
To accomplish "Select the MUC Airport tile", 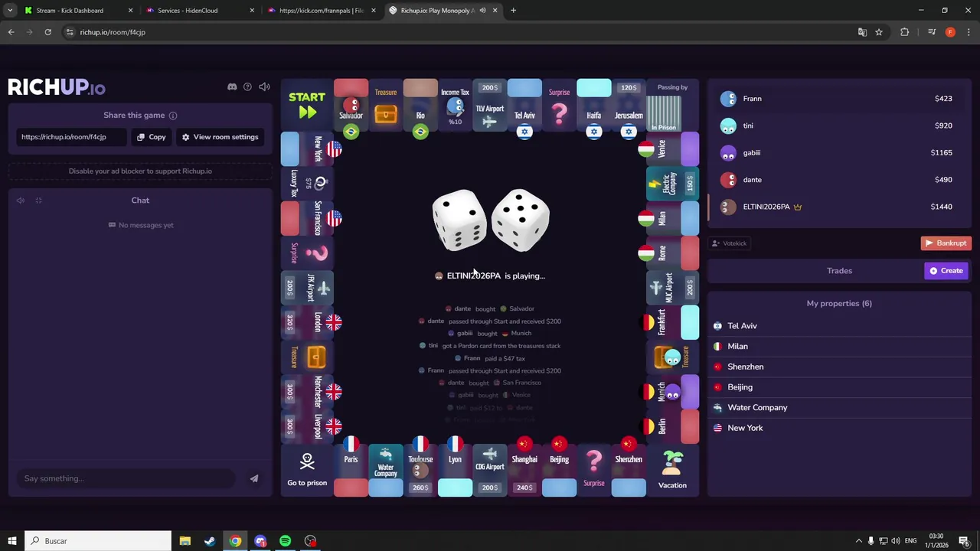I will pos(672,287).
